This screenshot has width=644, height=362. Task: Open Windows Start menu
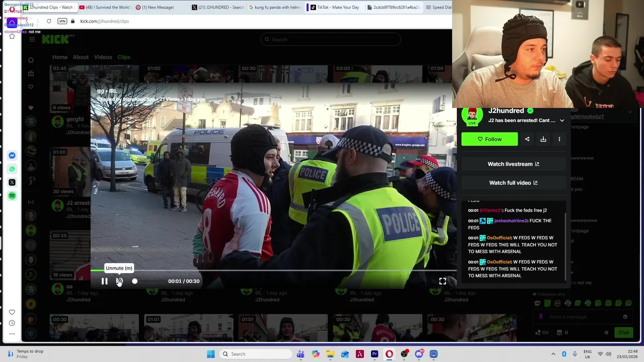211,354
